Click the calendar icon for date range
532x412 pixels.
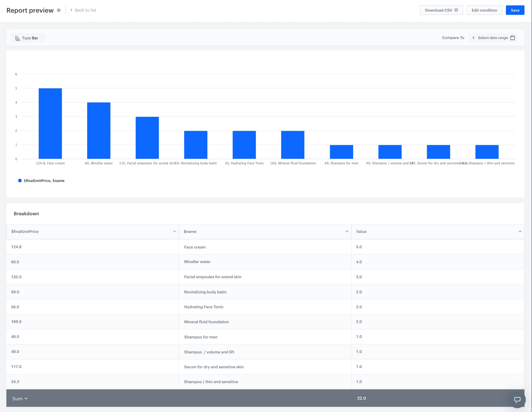[513, 38]
